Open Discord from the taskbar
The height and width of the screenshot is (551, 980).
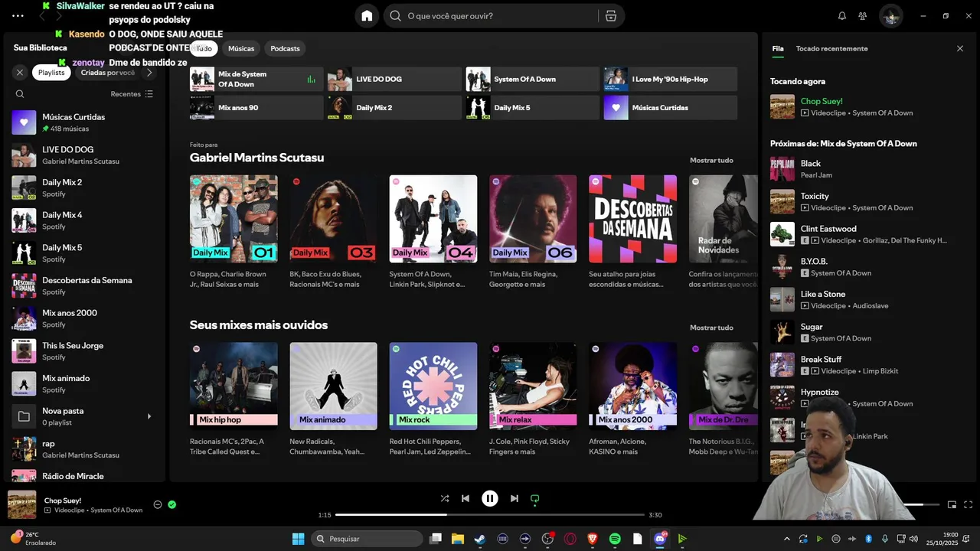coord(660,539)
